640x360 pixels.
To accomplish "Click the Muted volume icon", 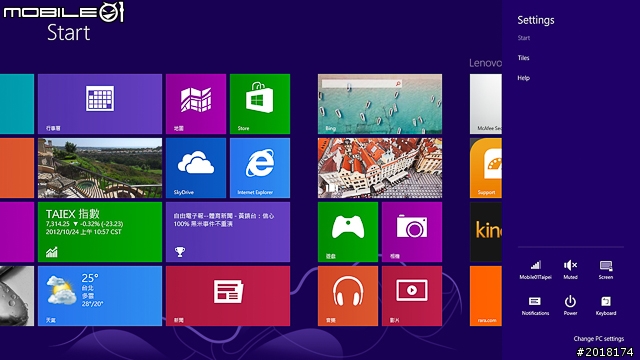I will click(x=570, y=270).
